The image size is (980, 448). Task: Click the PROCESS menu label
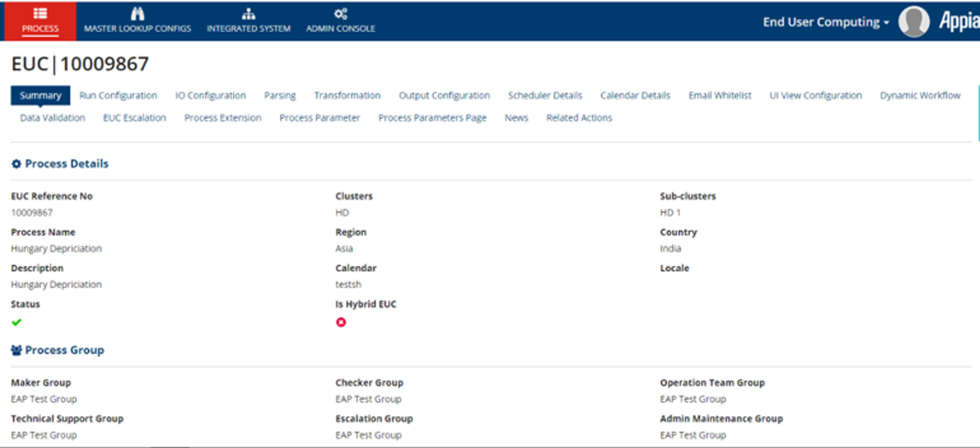coord(40,29)
